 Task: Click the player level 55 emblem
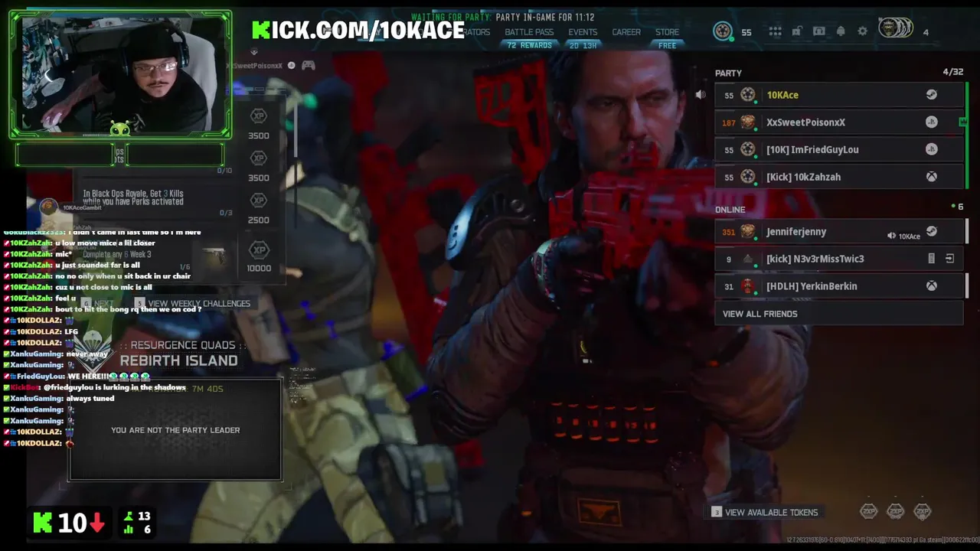point(723,31)
